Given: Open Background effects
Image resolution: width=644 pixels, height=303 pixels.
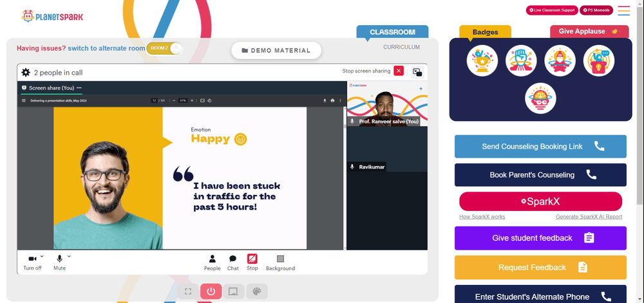Looking at the screenshot, I should (281, 263).
